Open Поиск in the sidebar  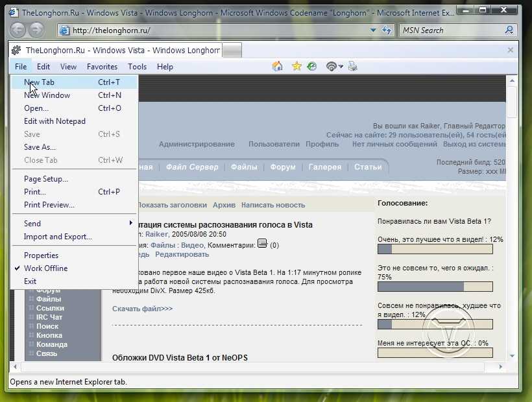click(x=47, y=326)
